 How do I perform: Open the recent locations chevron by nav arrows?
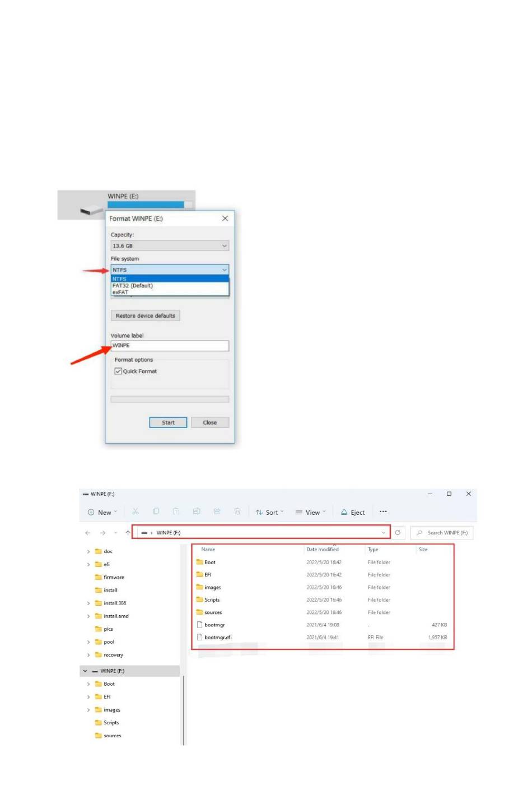click(x=115, y=533)
